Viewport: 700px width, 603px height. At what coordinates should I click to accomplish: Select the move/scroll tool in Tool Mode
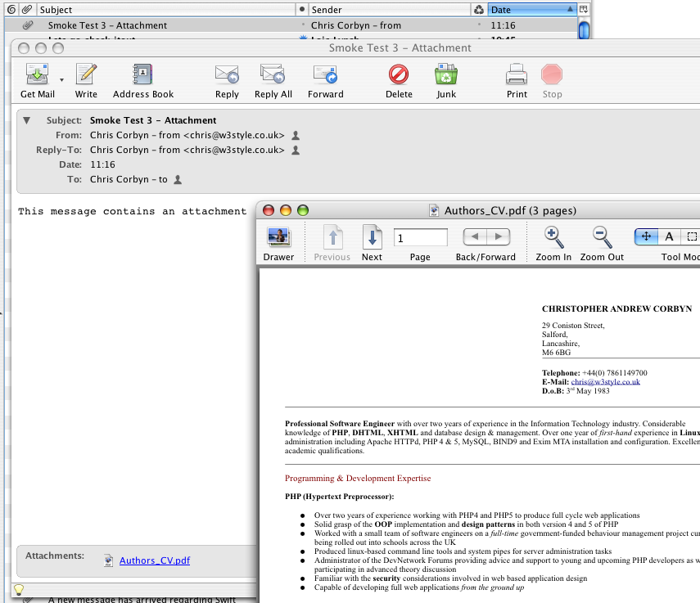pyautogui.click(x=646, y=236)
